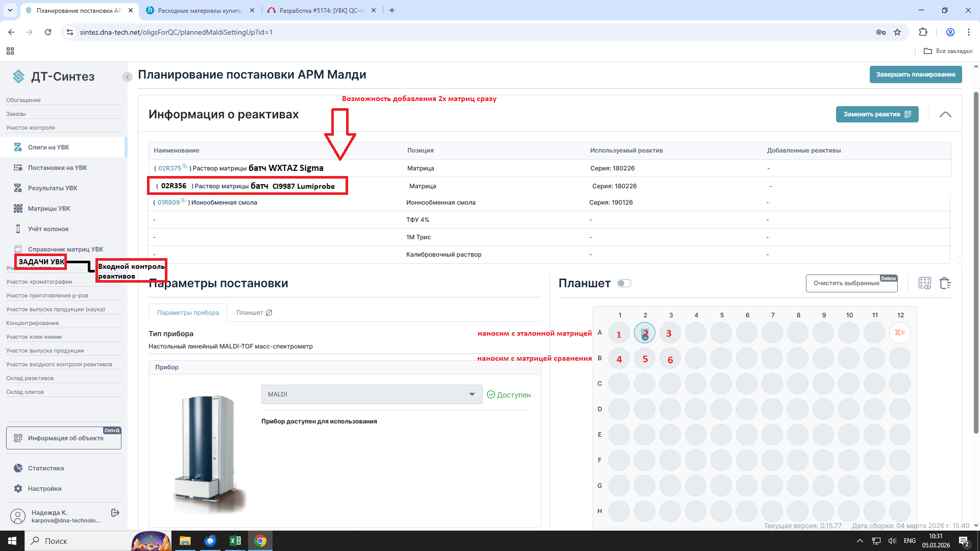Open the Олиги на УВК sidebar icon
The image size is (980, 551).
(18, 147)
